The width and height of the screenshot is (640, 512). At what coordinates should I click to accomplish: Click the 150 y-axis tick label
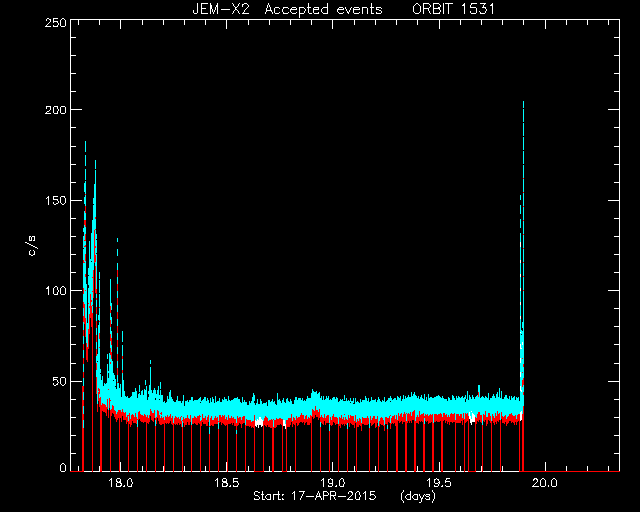click(55, 200)
